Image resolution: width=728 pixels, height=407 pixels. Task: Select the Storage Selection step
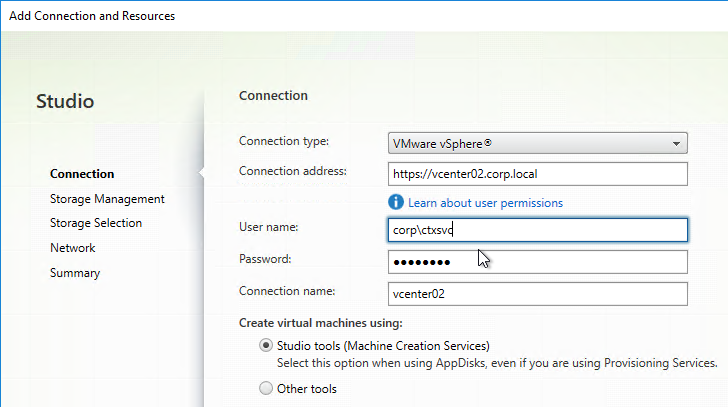[x=96, y=223]
